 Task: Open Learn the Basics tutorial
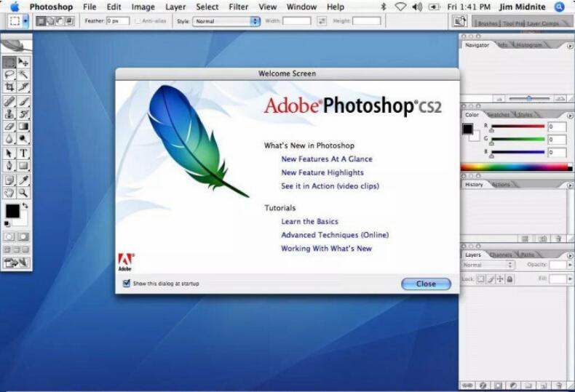click(x=309, y=221)
